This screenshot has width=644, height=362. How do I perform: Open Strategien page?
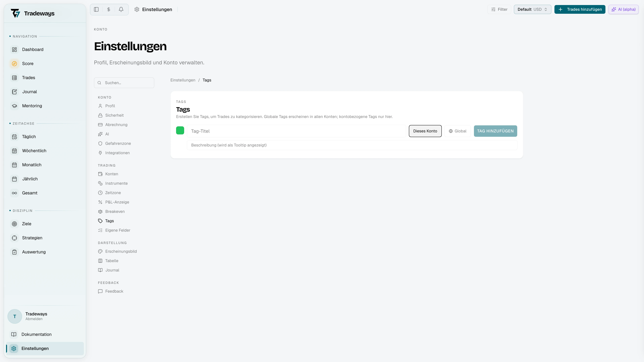(45, 238)
